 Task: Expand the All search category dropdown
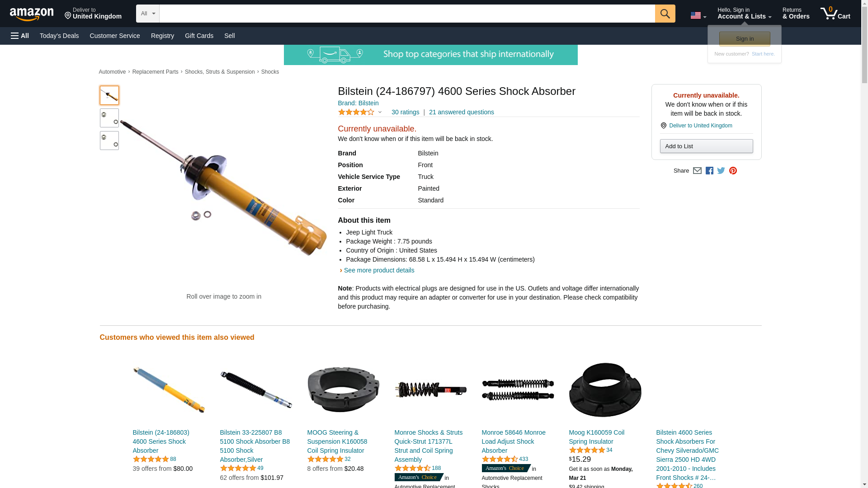(148, 14)
